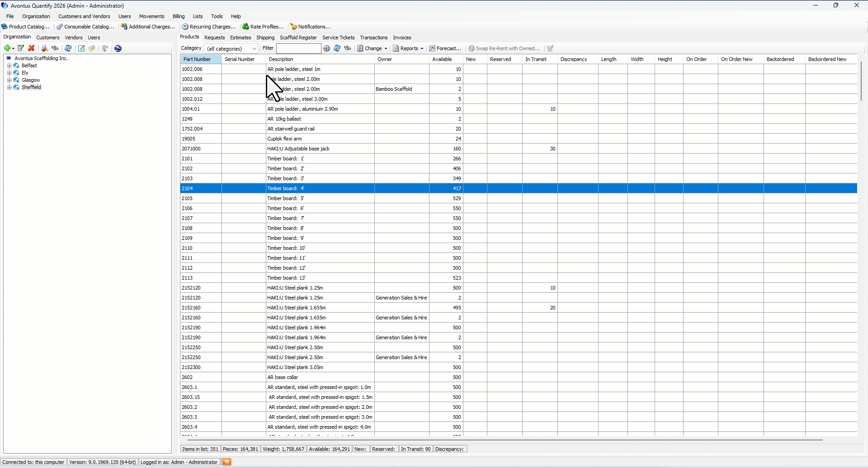Open the Consumable Catalog
This screenshot has width=868, height=468.
click(x=85, y=27)
